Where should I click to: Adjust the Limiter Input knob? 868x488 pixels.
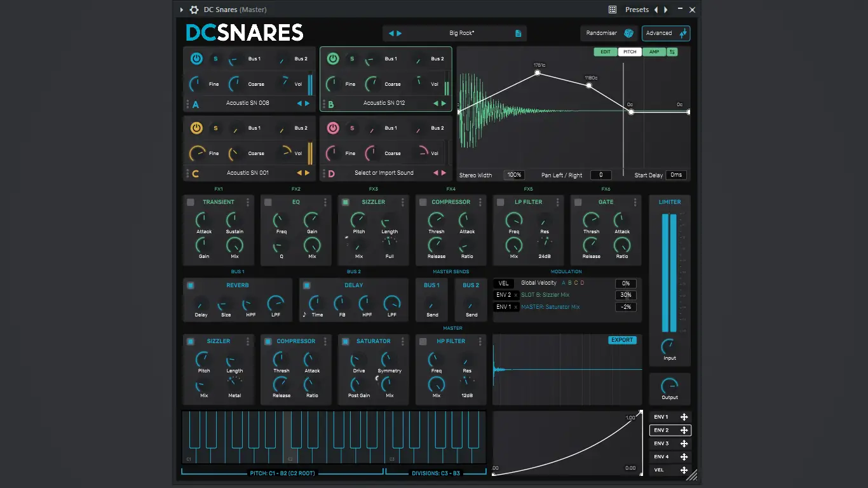pos(669,346)
